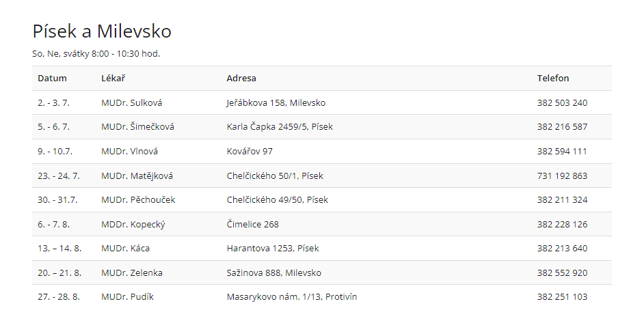Click the opening hours text line
This screenshot has height=336, width=644.
tap(96, 54)
